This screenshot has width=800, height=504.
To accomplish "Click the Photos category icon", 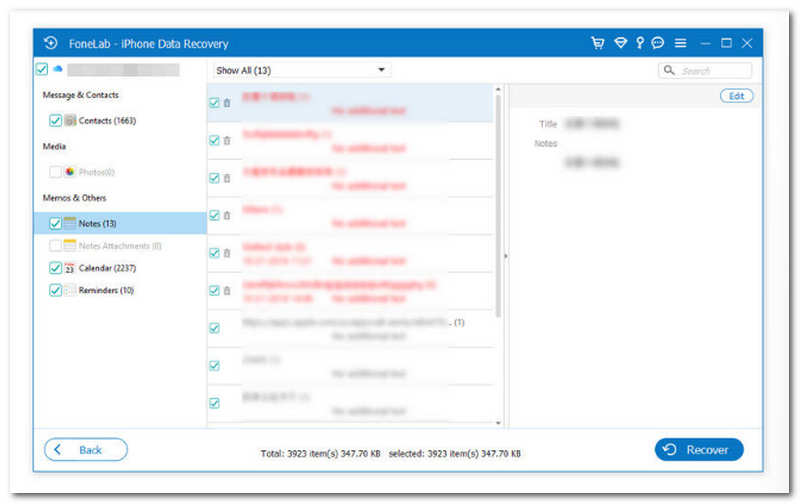I will point(70,172).
